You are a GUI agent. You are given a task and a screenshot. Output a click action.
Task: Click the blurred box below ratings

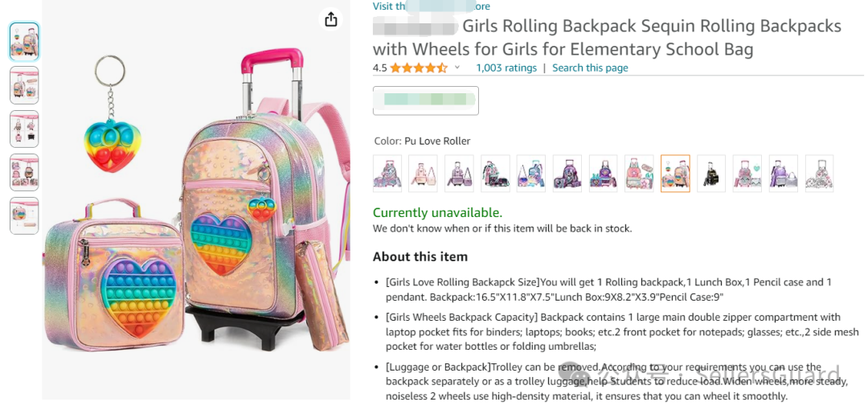pos(426,100)
